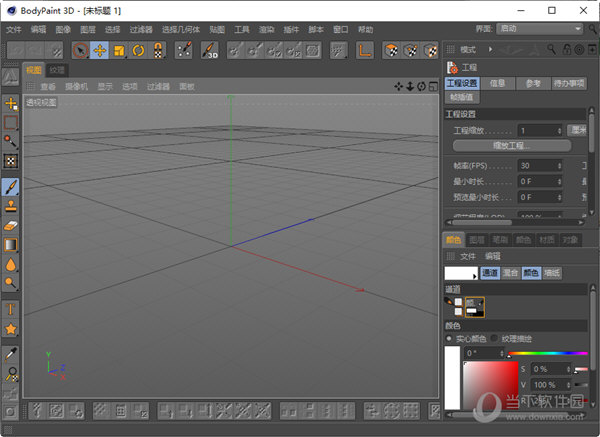Toggle the 混合 button in color panel

click(x=510, y=273)
